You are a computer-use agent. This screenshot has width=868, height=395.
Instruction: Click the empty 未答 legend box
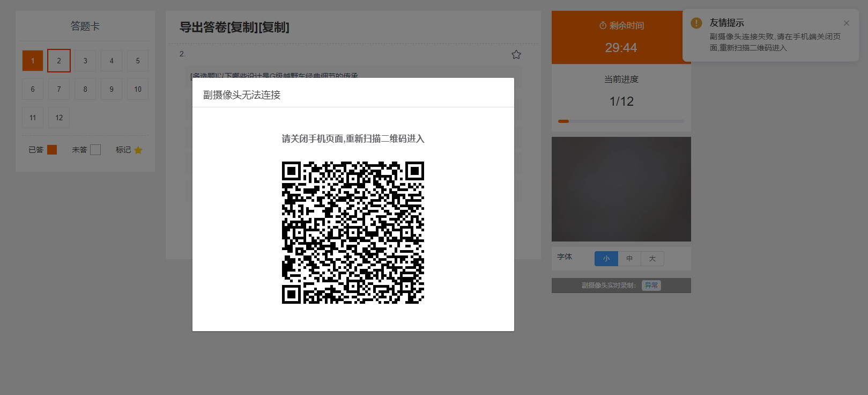click(95, 150)
